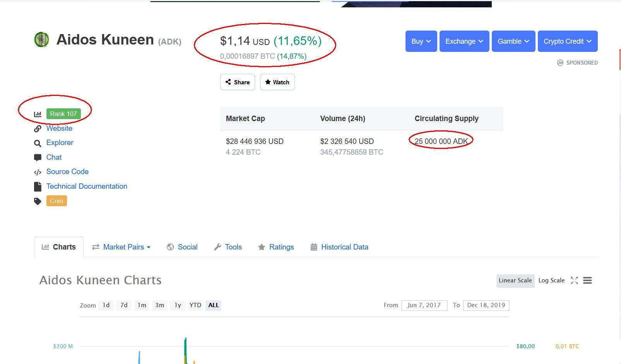The width and height of the screenshot is (621, 364).
Task: Open the Ratings tab
Action: [x=276, y=247]
